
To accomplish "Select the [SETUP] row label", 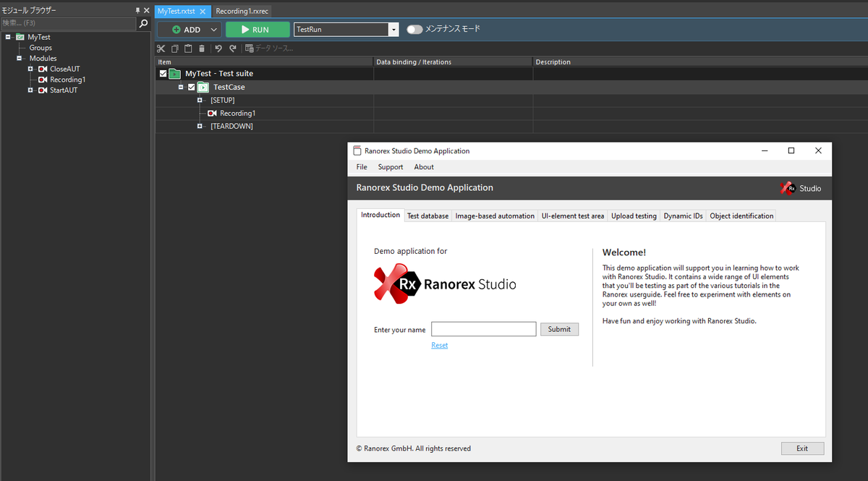I will click(223, 100).
